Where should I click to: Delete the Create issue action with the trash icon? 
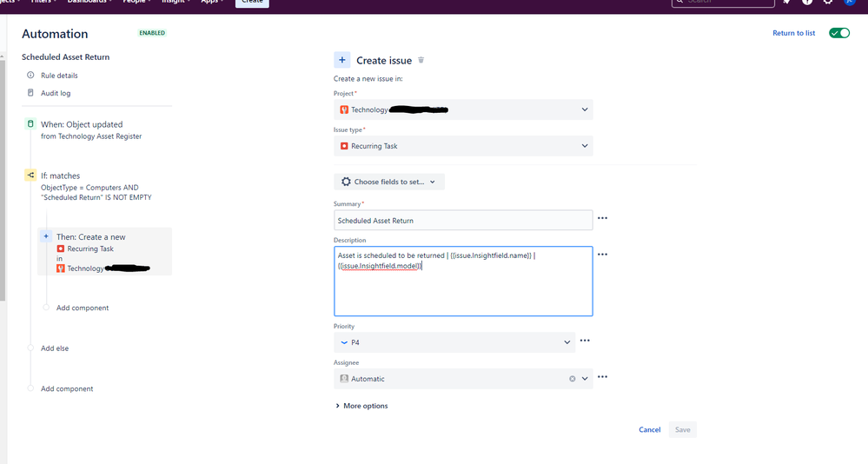pos(421,60)
